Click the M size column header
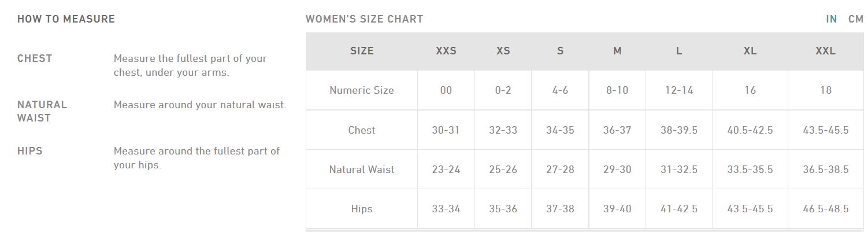Screen dimensions: 868x232 [617, 51]
